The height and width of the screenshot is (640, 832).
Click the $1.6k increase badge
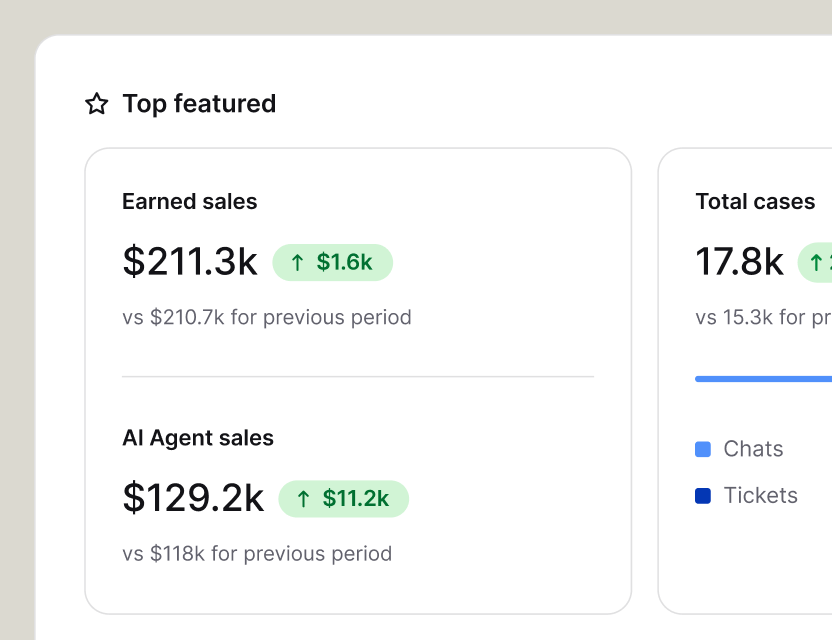[333, 262]
